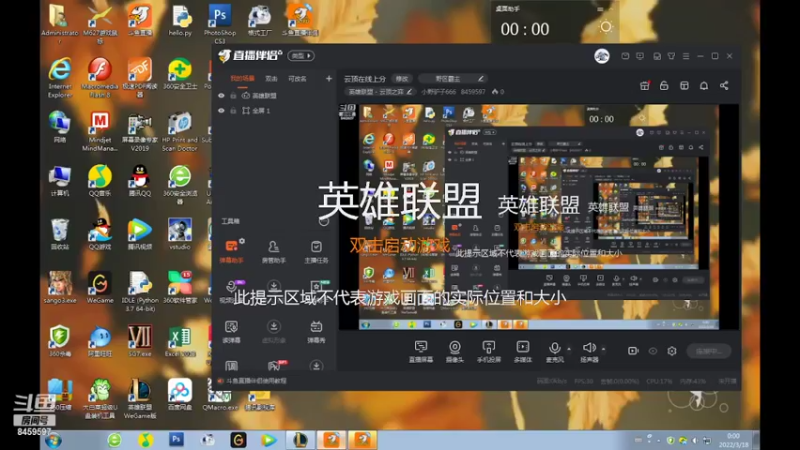Add 直播屏幕 screen capture source
The height and width of the screenshot is (450, 800).
421,351
